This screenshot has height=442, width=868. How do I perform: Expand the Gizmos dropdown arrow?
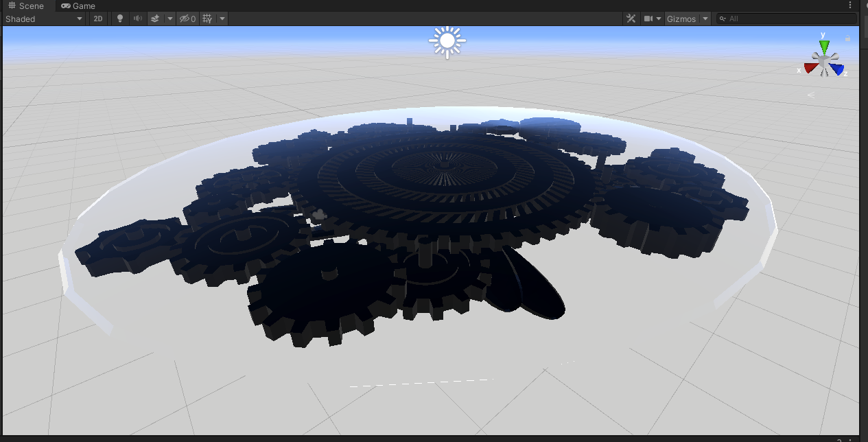pyautogui.click(x=705, y=19)
